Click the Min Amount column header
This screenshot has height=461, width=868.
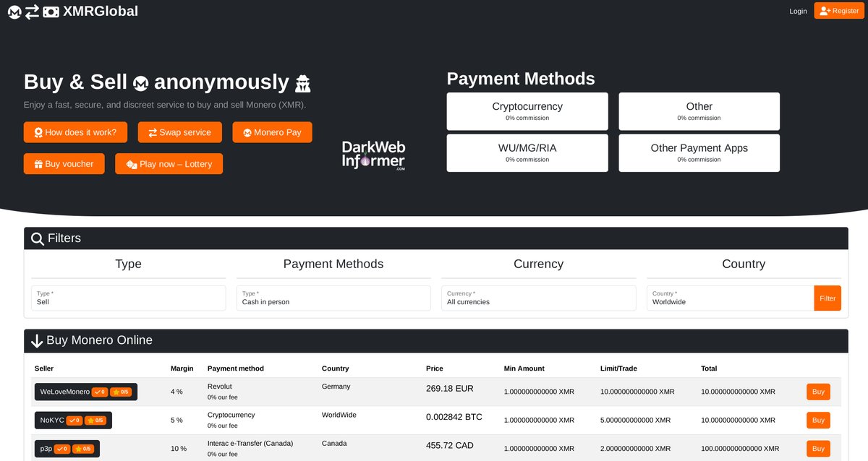(x=524, y=369)
